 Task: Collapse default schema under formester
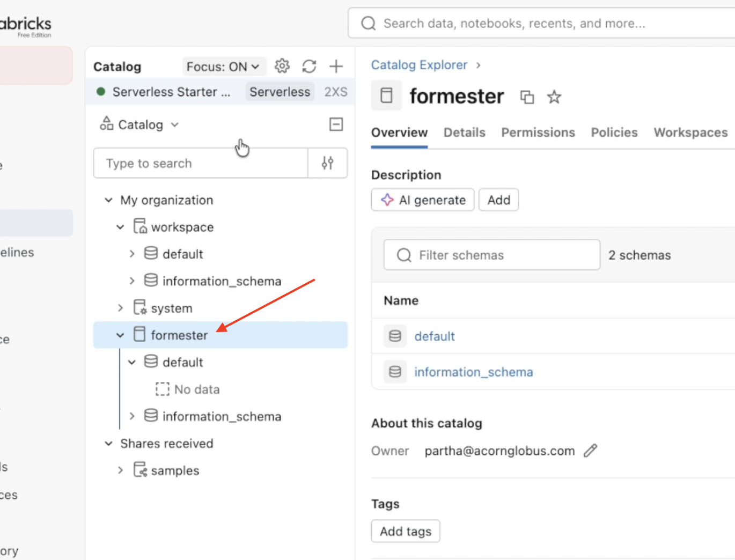click(133, 362)
